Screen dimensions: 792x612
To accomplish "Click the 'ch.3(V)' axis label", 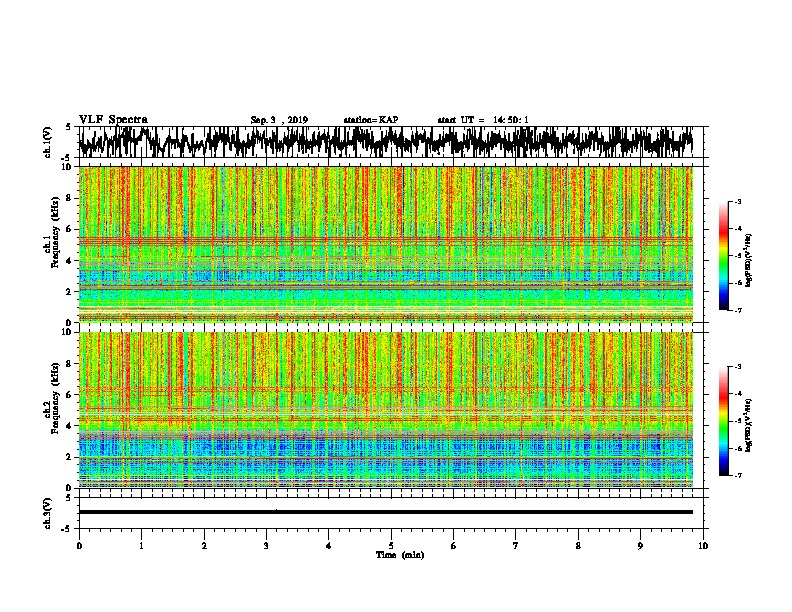I will coord(47,513).
